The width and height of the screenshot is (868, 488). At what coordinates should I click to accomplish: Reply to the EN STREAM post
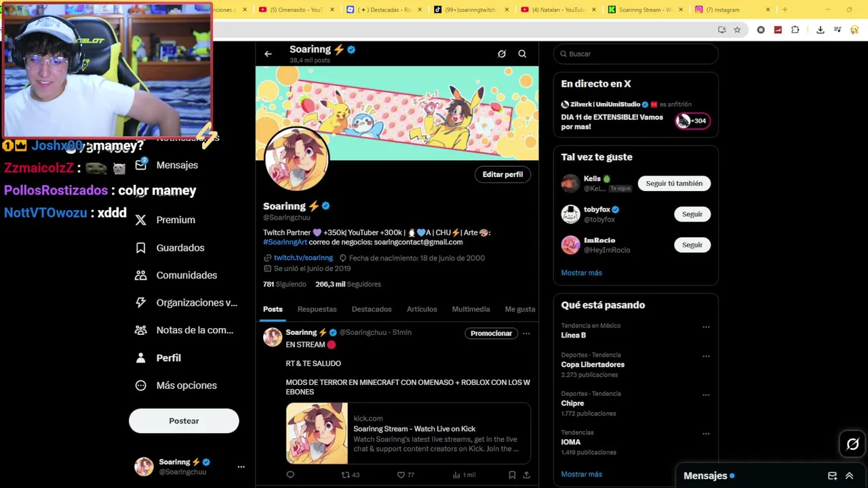coord(290,474)
